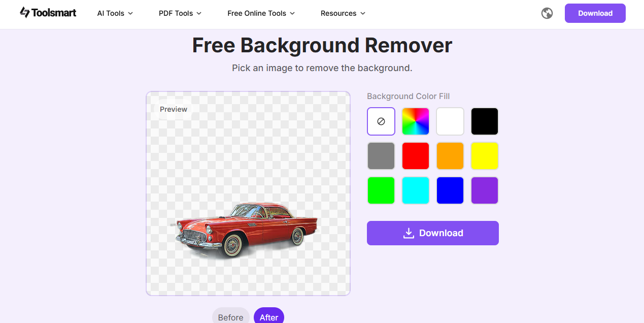Select the transparent background option

pyautogui.click(x=381, y=121)
